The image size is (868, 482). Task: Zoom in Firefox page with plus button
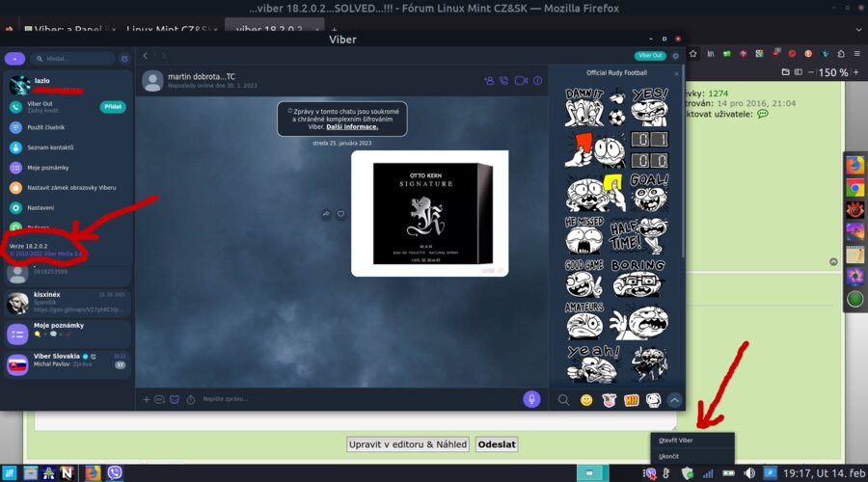coord(858,72)
